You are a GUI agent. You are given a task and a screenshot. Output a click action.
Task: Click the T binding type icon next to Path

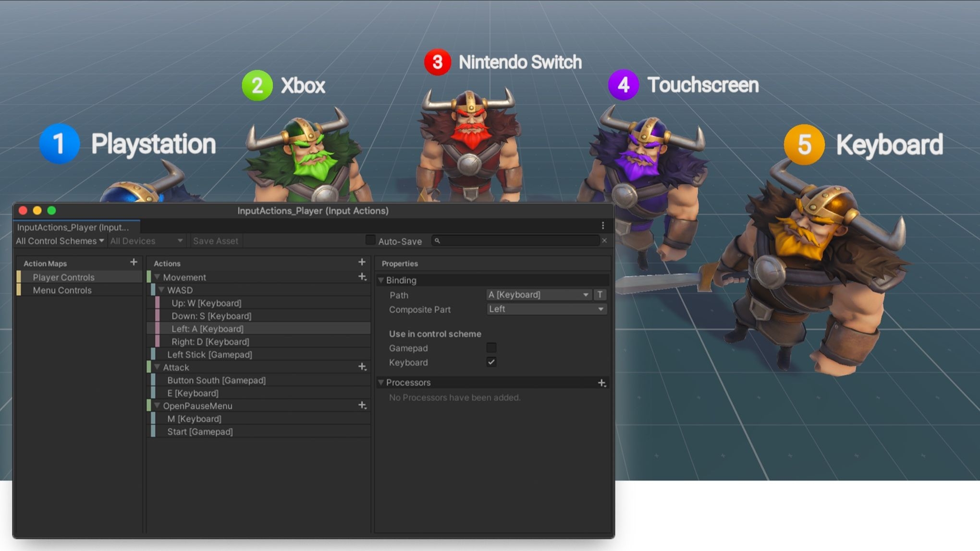(599, 295)
